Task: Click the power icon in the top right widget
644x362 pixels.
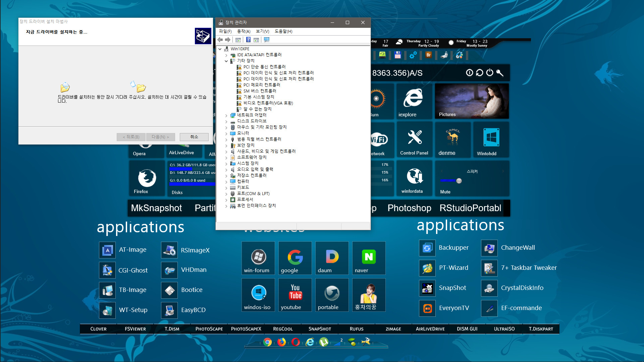Action: (490, 73)
